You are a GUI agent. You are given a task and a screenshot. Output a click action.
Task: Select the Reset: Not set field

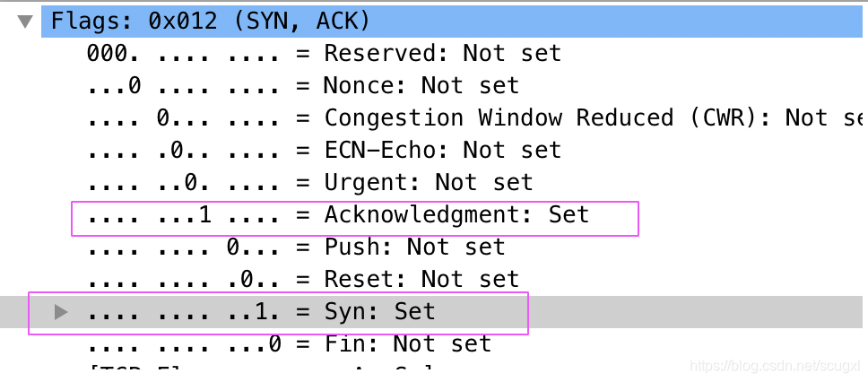click(303, 279)
